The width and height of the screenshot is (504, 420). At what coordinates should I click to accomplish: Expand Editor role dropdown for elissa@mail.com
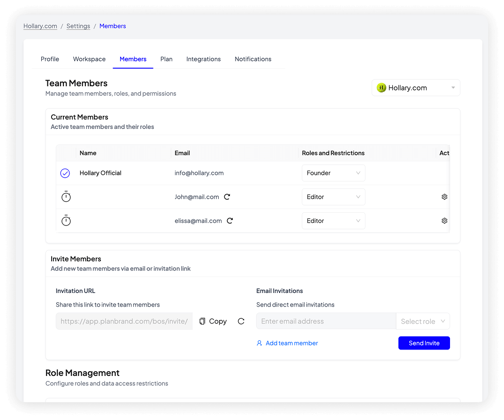coord(333,221)
